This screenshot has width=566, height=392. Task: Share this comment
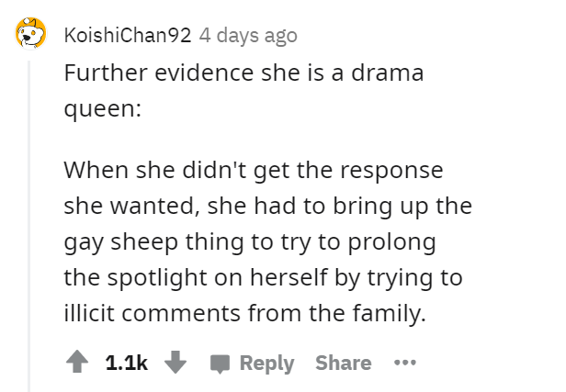344,363
